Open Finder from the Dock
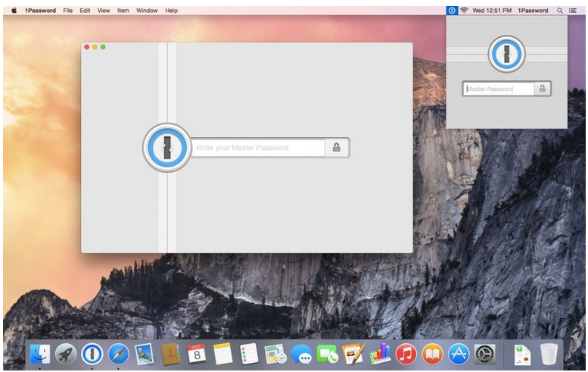Screen dimensions: 588x372 40,354
